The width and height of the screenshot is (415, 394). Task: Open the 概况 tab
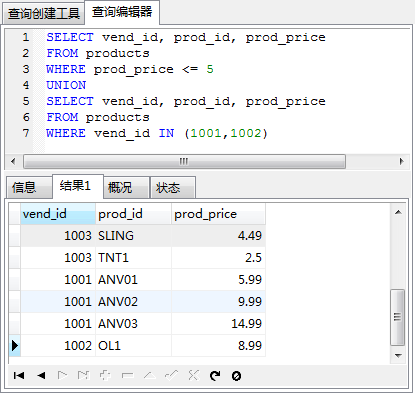[126, 187]
